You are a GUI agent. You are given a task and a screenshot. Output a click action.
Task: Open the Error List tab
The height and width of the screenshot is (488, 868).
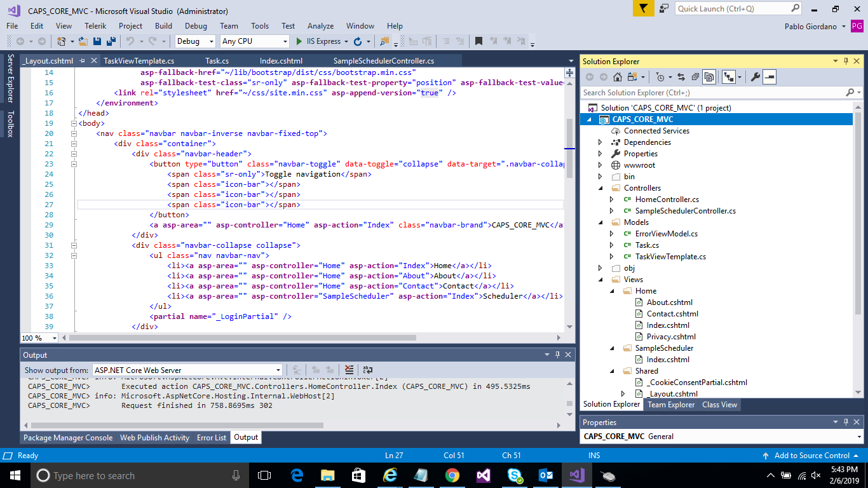coord(212,437)
